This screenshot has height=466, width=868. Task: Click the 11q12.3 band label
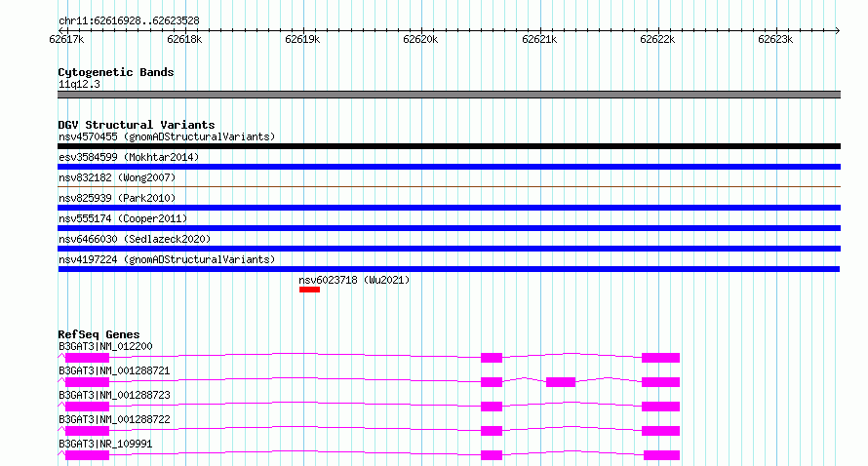click(x=79, y=84)
